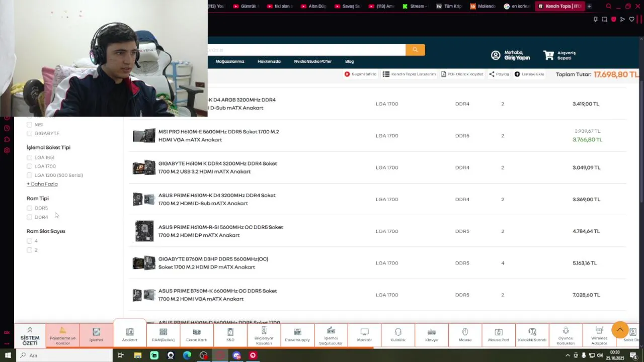644x362 pixels.
Task: Enable the DDR4 Ram Tipi filter
Action: click(x=29, y=217)
